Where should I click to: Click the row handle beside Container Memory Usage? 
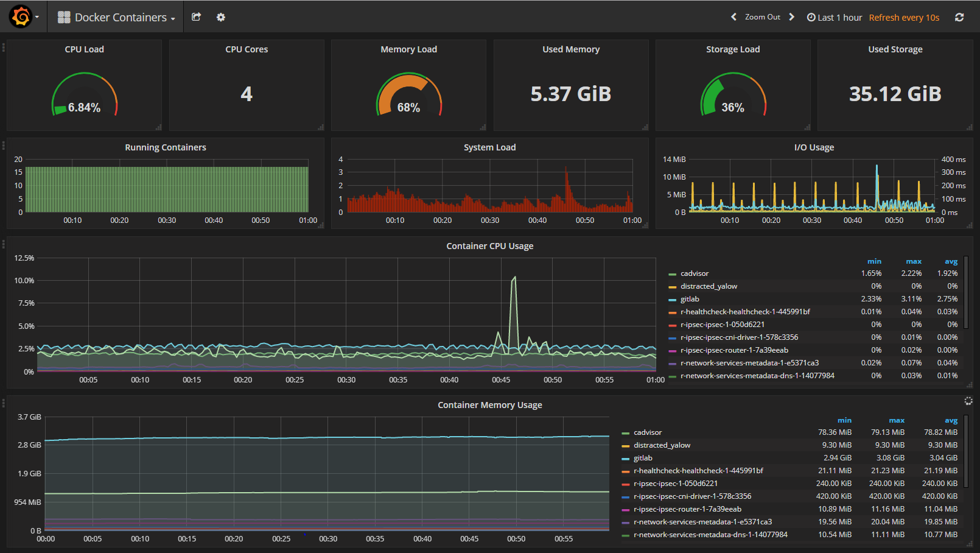[x=3, y=403]
